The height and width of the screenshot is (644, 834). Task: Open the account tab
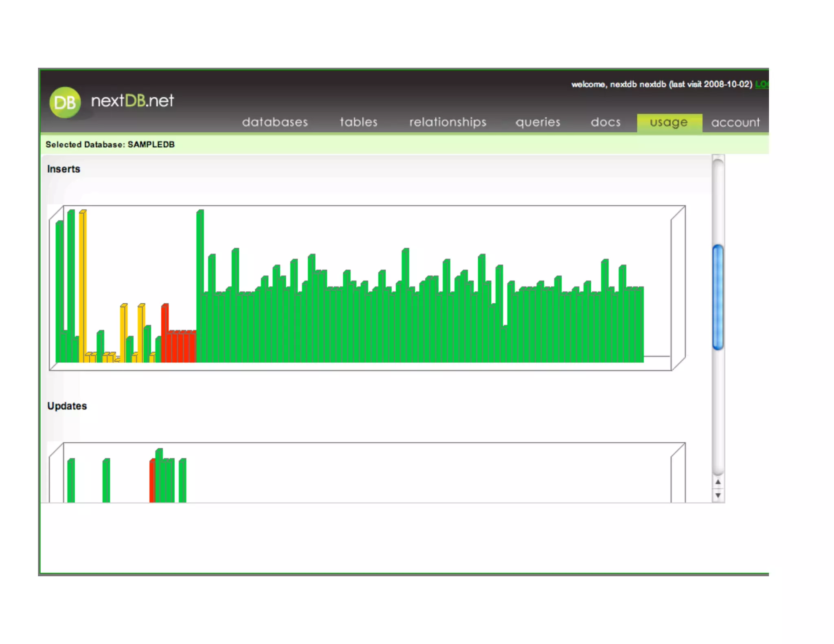[735, 123]
